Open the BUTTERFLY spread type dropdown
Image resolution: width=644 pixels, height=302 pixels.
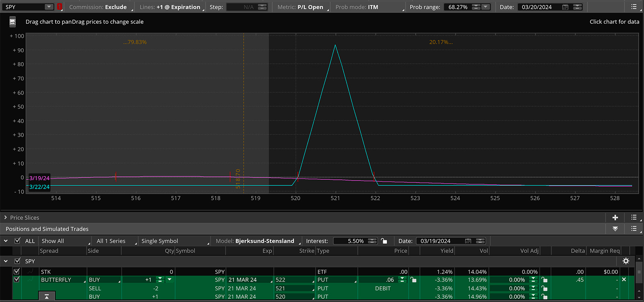pyautogui.click(x=63, y=279)
